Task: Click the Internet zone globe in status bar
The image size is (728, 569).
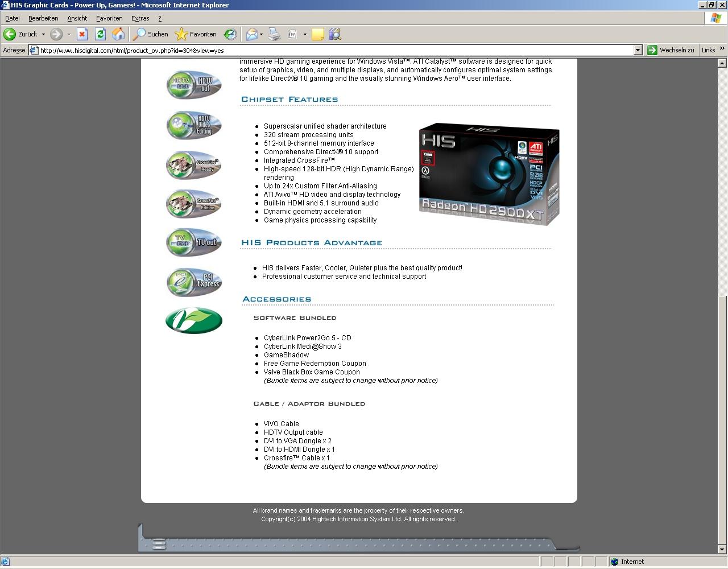Action: click(x=614, y=562)
